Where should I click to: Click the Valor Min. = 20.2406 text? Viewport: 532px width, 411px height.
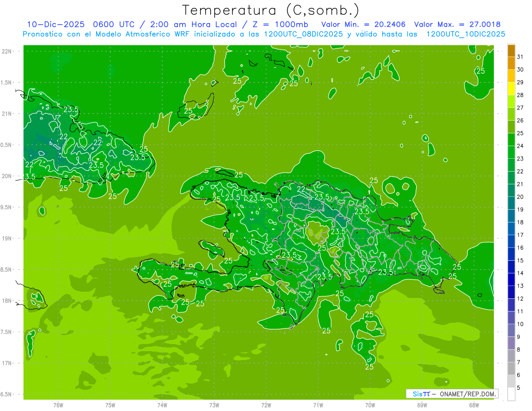click(363, 24)
